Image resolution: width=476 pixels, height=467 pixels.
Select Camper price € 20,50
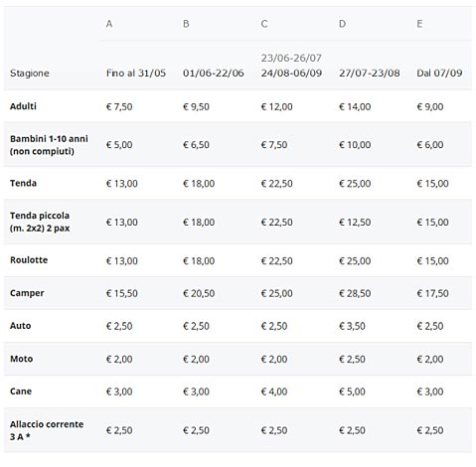tap(199, 293)
